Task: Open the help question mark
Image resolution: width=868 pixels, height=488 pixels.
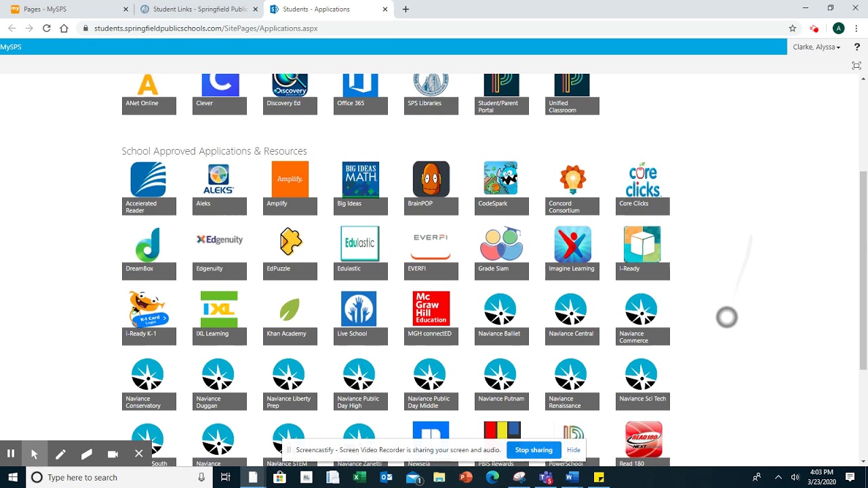Action: pos(857,47)
